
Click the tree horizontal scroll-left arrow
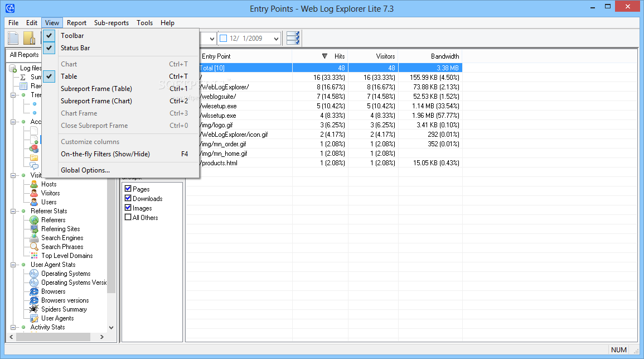(12, 337)
